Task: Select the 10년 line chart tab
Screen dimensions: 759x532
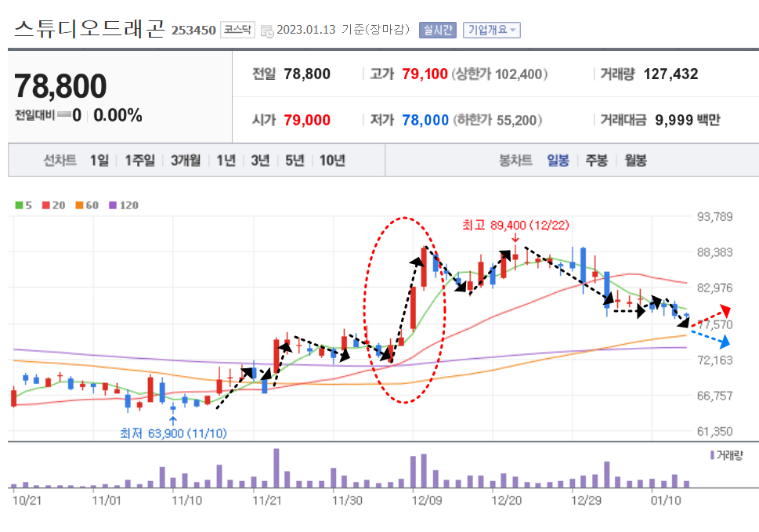Action: tap(332, 161)
